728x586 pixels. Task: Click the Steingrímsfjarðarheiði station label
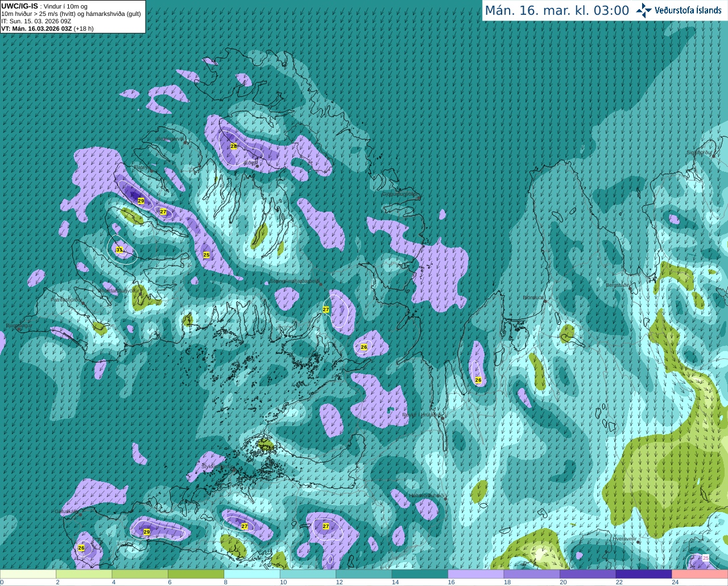(x=295, y=281)
